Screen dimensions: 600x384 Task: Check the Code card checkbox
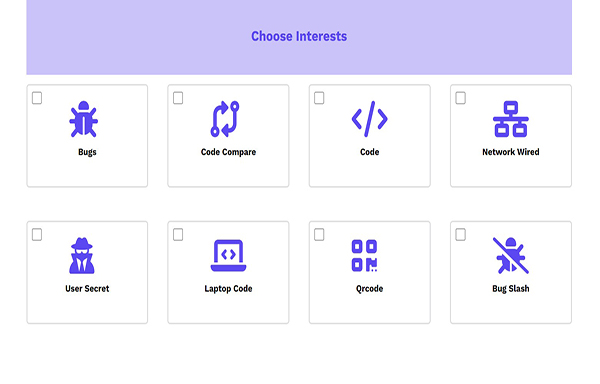tap(319, 98)
